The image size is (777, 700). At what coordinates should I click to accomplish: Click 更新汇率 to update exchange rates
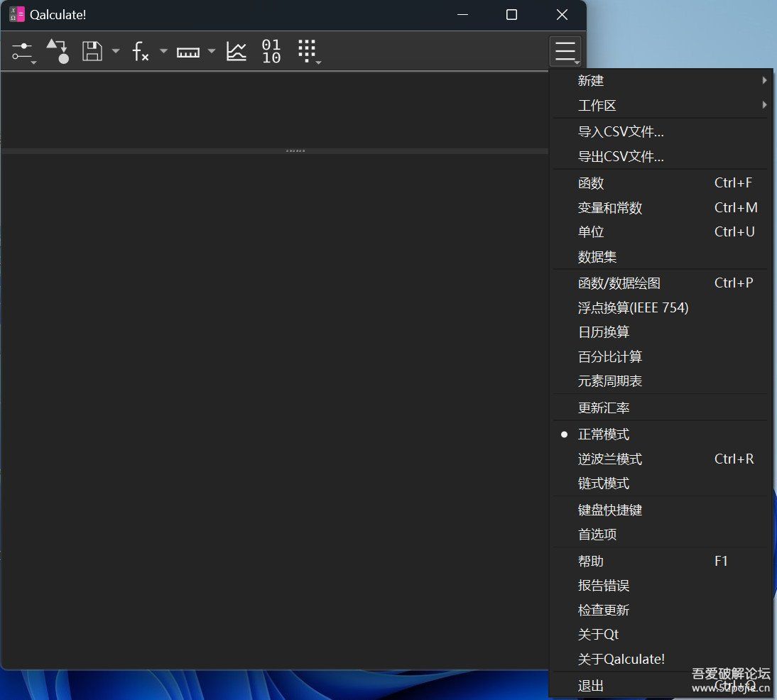coord(604,408)
